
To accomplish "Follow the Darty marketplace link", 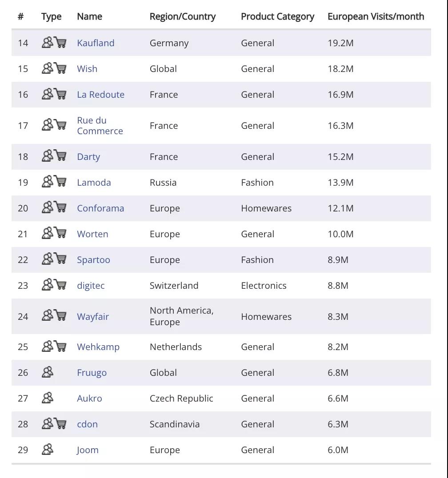I will [x=88, y=157].
